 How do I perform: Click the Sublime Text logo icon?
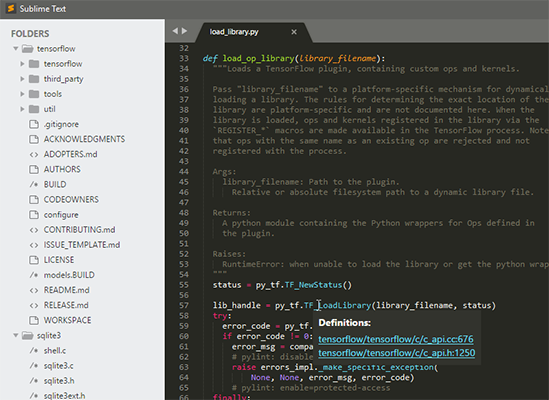click(11, 8)
